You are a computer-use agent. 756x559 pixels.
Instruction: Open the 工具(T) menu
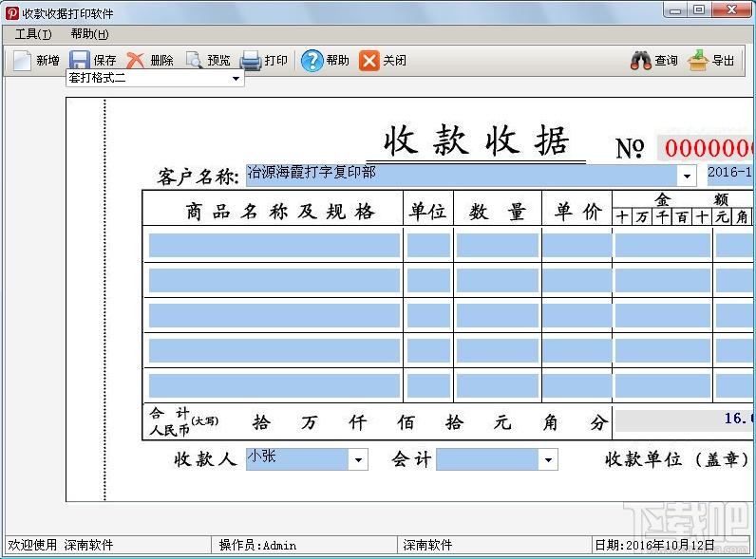coord(33,34)
